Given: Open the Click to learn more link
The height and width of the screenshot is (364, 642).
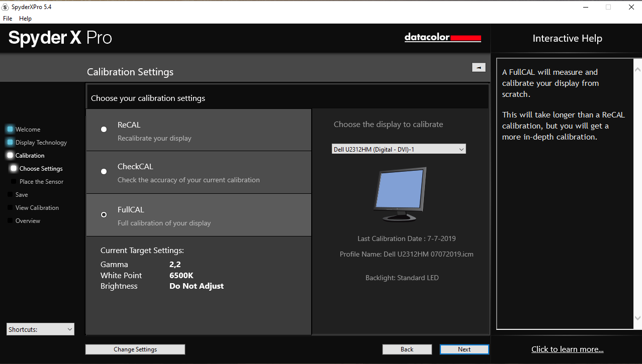Looking at the screenshot, I should [568, 349].
